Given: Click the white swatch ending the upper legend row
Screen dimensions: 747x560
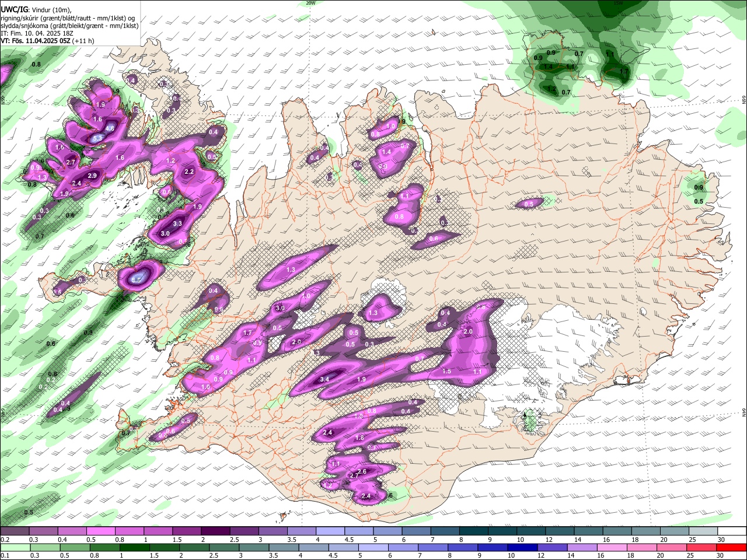Looking at the screenshot, I should [732, 531].
